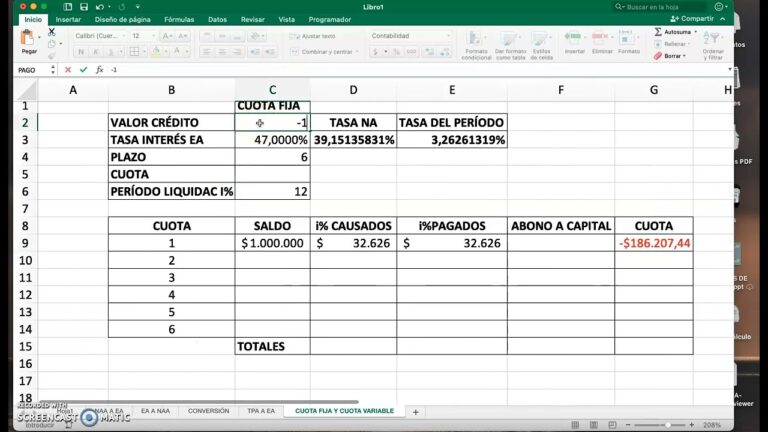Expand the Autosuma dropdown arrow
This screenshot has width=768, height=432.
tap(696, 32)
